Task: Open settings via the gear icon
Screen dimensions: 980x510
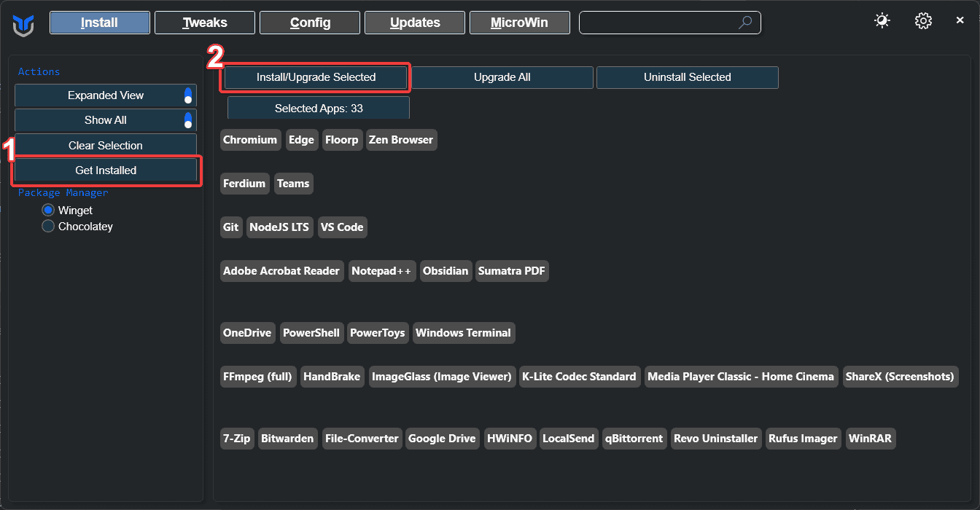Action: pyautogui.click(x=923, y=21)
